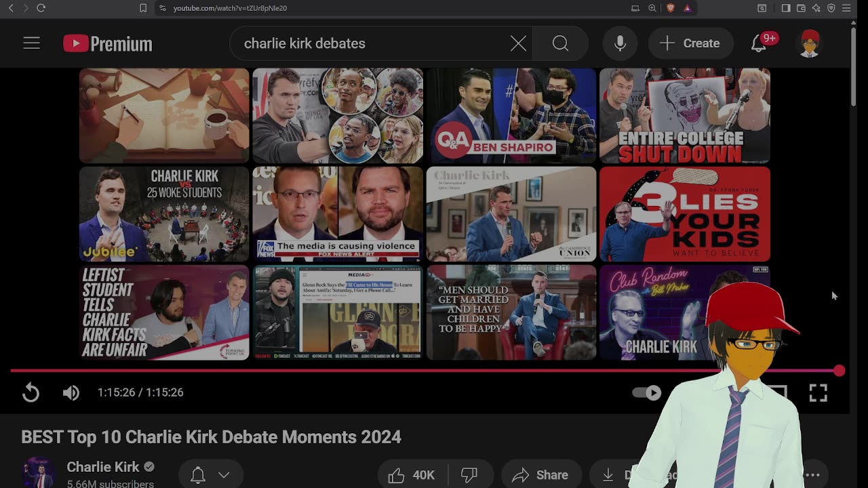Open the 'Leftist Student Tells Charlie Kirk' video
Screen dimensions: 868x488
coord(164,312)
